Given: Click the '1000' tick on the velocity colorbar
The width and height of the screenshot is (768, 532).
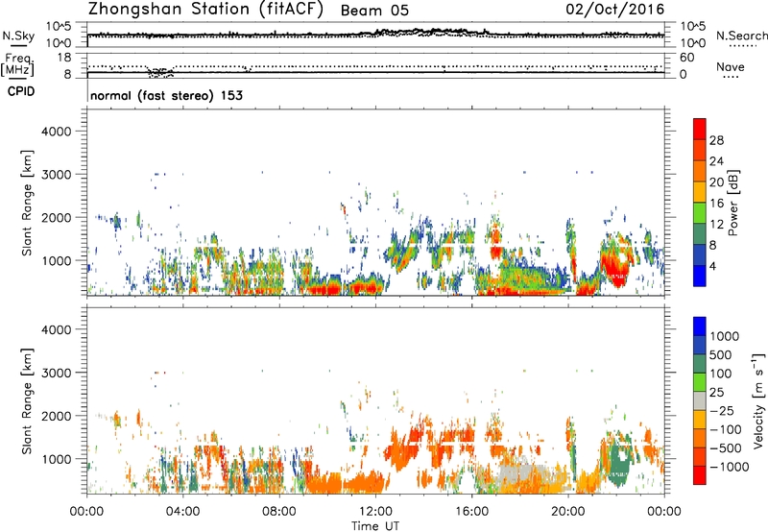Looking at the screenshot, I should [x=725, y=336].
